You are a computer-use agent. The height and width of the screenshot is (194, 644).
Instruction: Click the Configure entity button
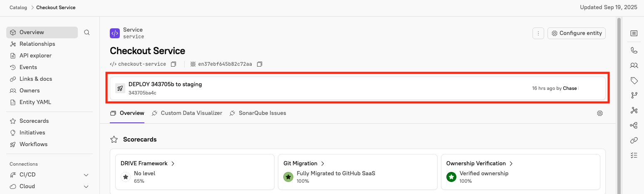click(577, 33)
